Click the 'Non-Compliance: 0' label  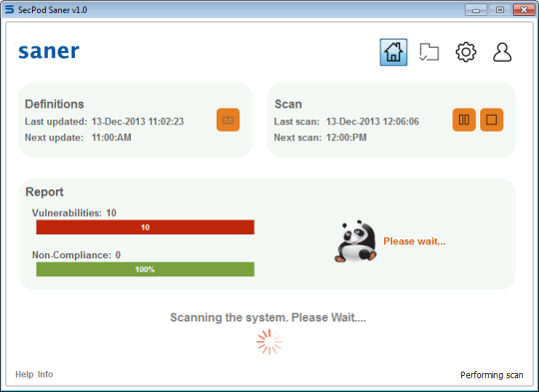(x=76, y=255)
